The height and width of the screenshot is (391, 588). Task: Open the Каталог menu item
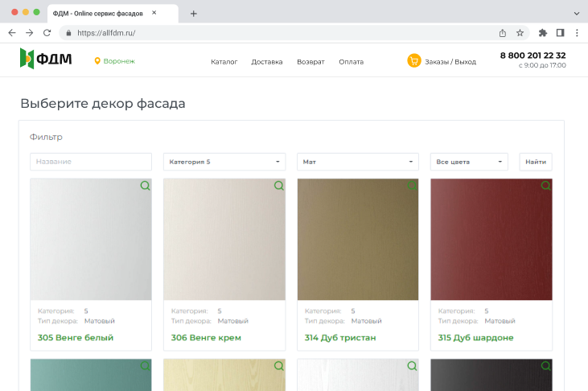click(224, 62)
